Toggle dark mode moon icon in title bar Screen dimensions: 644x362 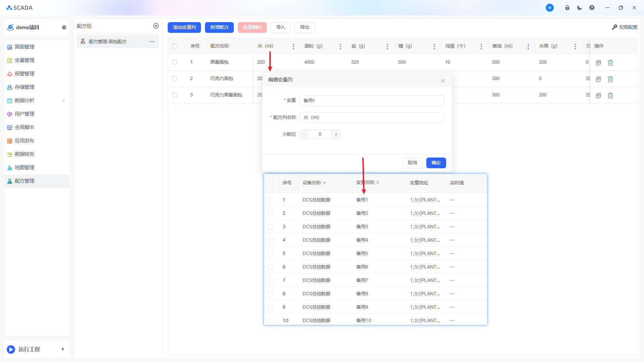click(579, 8)
